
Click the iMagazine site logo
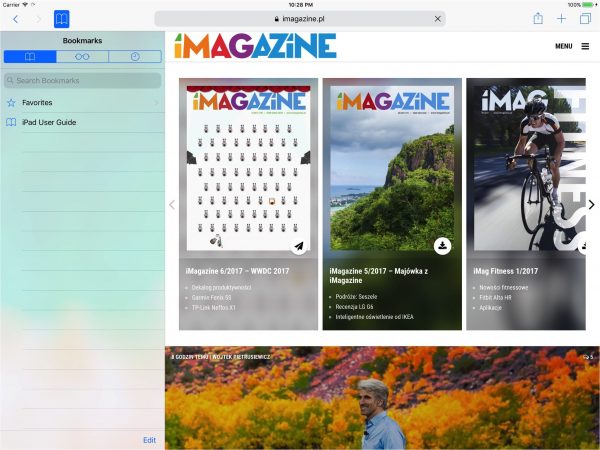[255, 46]
